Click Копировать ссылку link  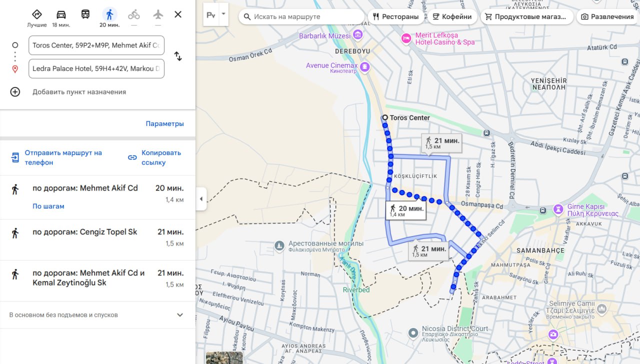coord(155,157)
